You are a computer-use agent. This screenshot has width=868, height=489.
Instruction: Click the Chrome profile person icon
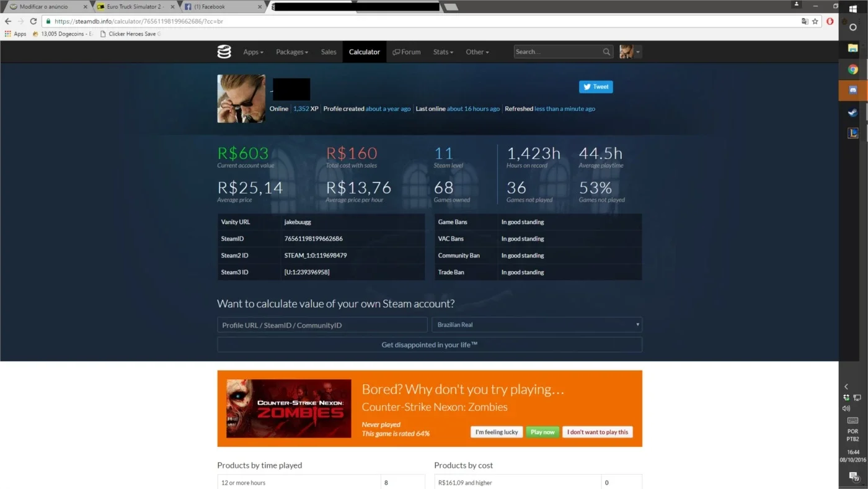[x=797, y=4]
